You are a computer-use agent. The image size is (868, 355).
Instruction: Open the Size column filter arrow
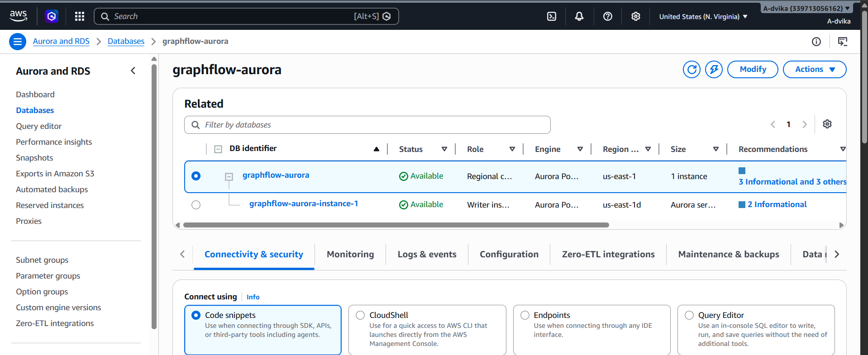click(716, 149)
